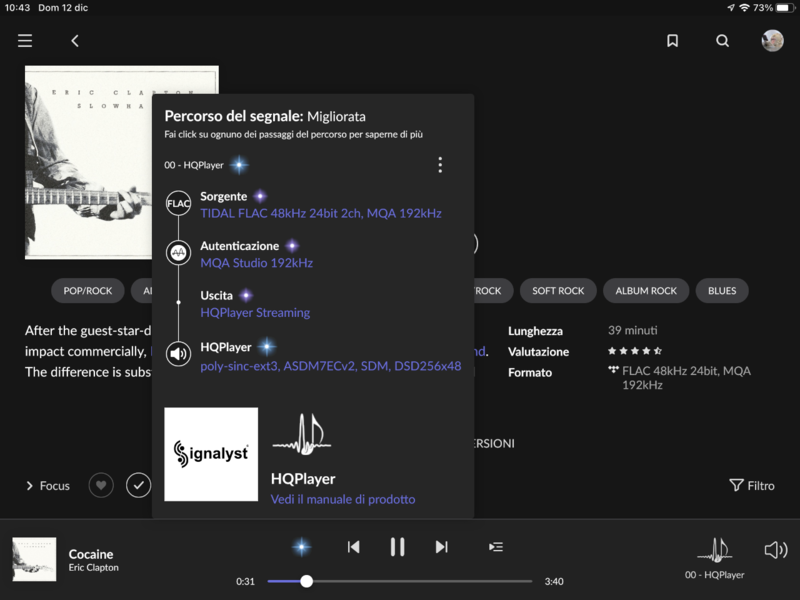Open the user profile avatar

pos(772,41)
